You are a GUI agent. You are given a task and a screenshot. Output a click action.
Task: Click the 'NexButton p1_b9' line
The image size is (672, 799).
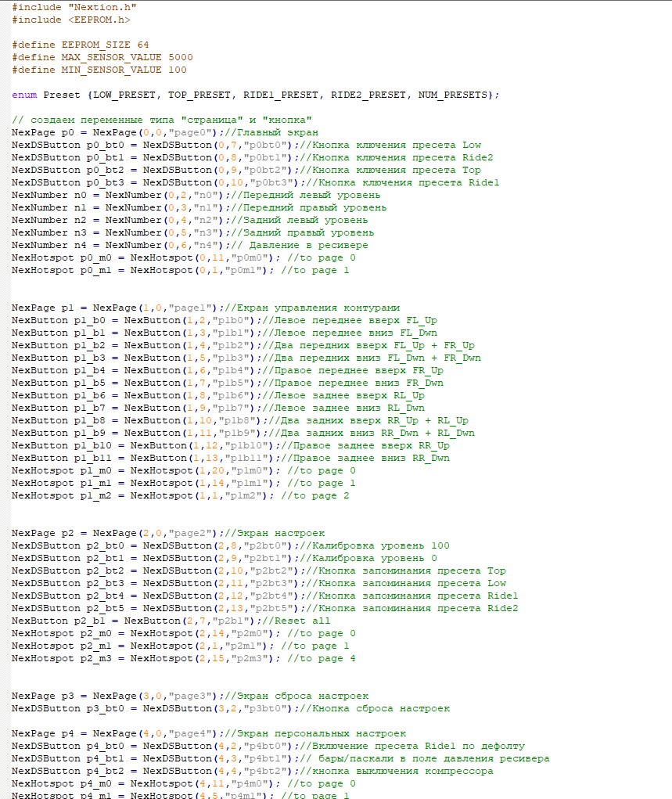pos(243,433)
